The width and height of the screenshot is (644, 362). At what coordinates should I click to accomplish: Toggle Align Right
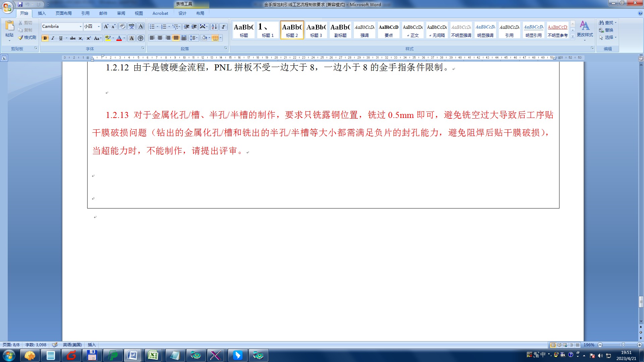[168, 38]
